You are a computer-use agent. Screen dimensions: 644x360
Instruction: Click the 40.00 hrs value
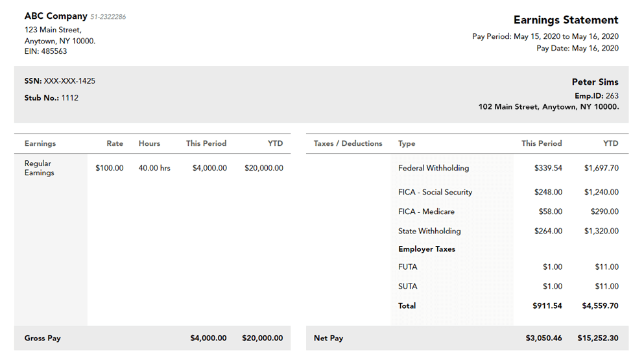154,168
